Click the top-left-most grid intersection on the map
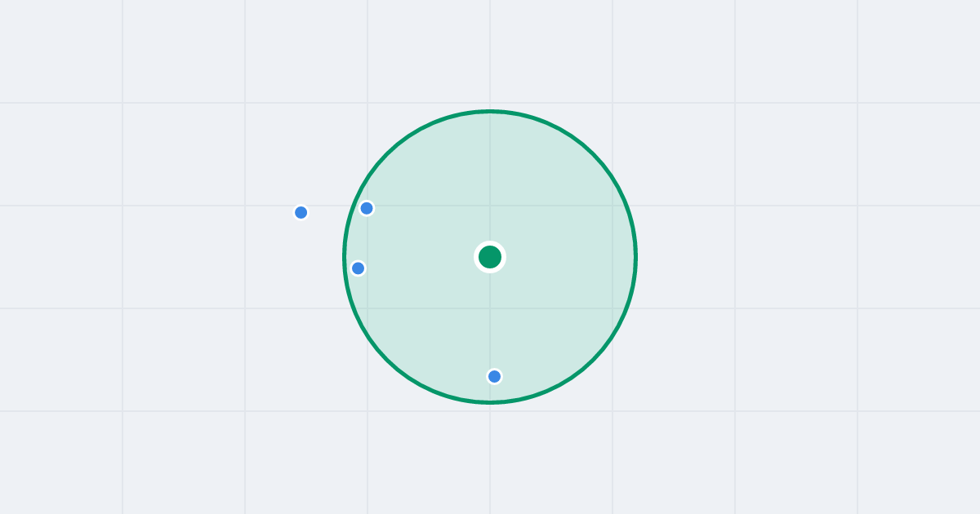This screenshot has width=980, height=514. 122,103
